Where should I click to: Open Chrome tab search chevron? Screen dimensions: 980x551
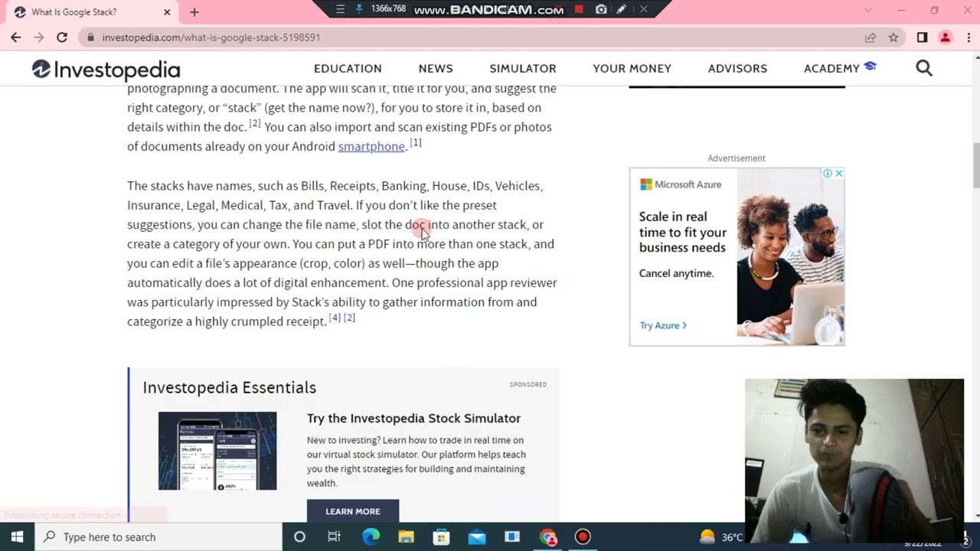point(868,11)
